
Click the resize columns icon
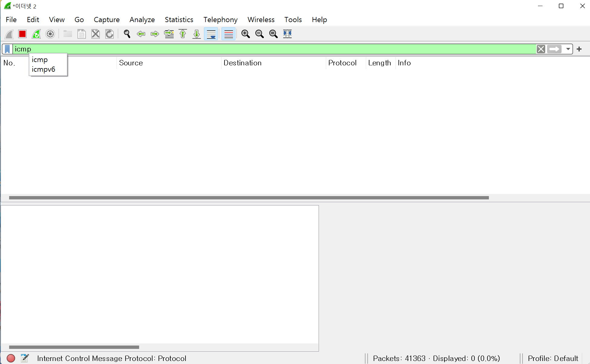[287, 34]
